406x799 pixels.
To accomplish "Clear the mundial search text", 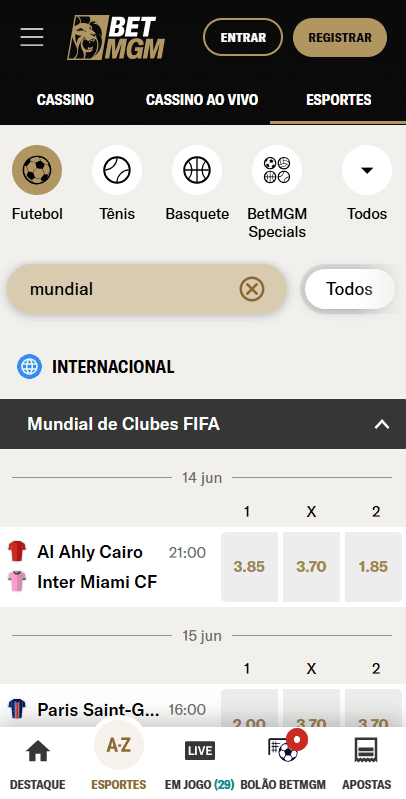I will (252, 289).
